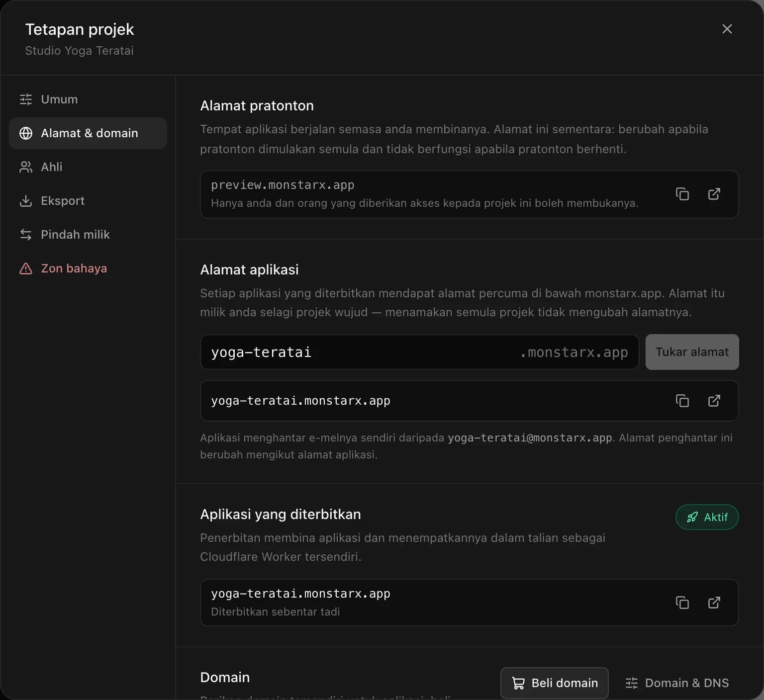The height and width of the screenshot is (700, 764).
Task: Focus the yoga-teratai subdomain input field
Action: (419, 352)
